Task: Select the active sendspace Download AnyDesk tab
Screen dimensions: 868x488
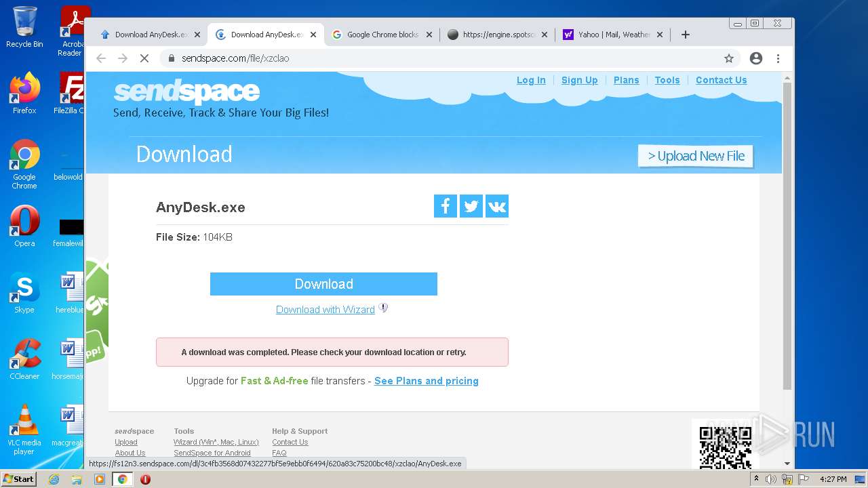Action: (266, 35)
